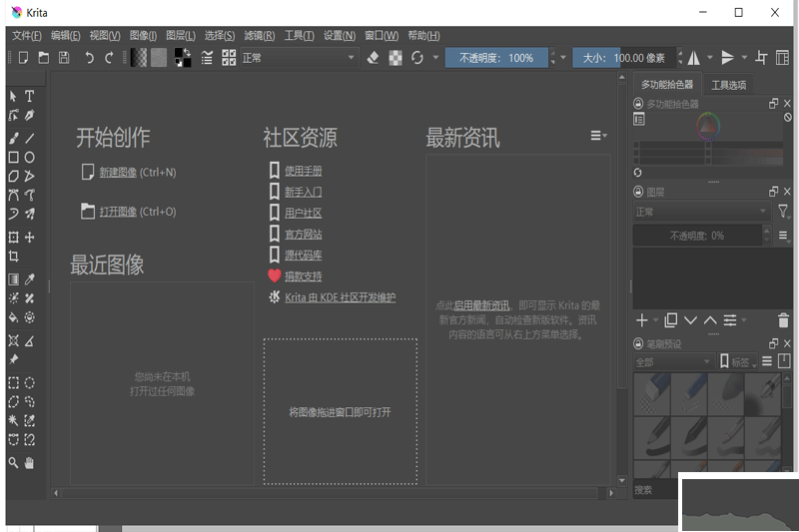
Task: Toggle eraser mode in toolbar
Action: tap(373, 58)
